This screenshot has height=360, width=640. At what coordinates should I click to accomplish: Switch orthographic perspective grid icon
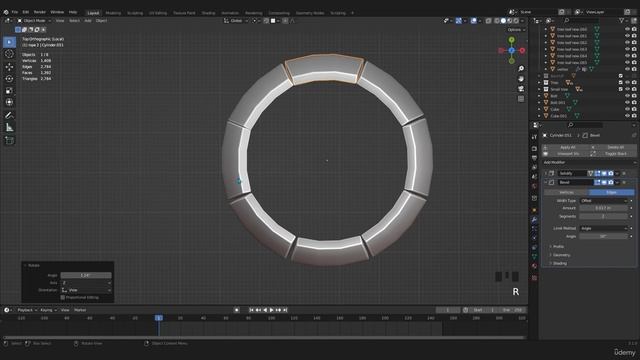pyautogui.click(x=521, y=99)
